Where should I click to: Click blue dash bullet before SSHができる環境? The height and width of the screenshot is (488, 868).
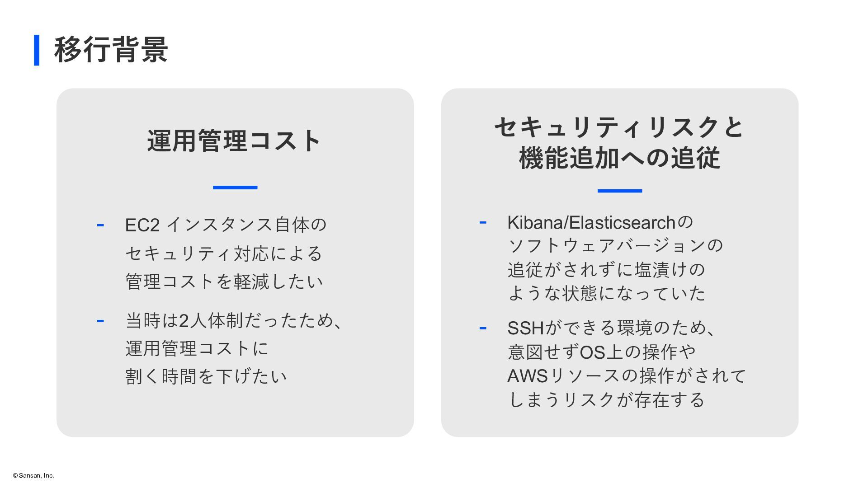483,328
